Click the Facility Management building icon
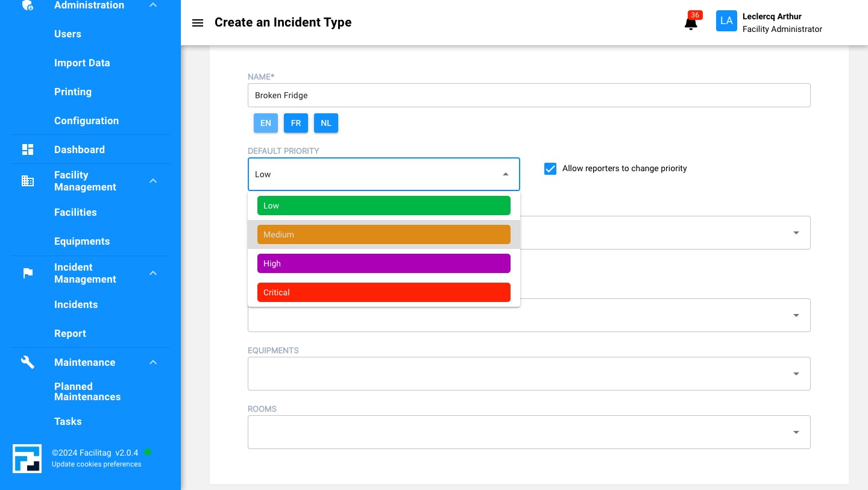868x490 pixels. [x=28, y=181]
